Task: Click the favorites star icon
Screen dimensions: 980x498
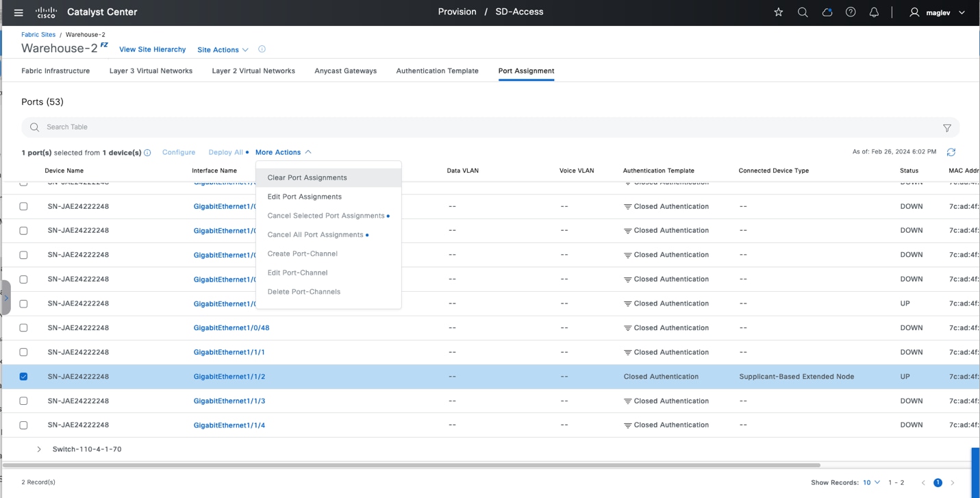Action: [778, 12]
